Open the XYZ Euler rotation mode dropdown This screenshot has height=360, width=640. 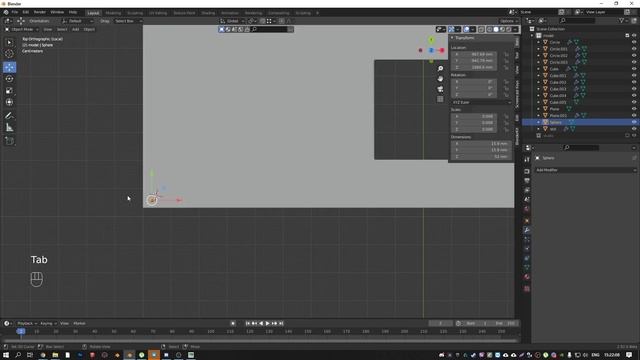[x=481, y=102]
